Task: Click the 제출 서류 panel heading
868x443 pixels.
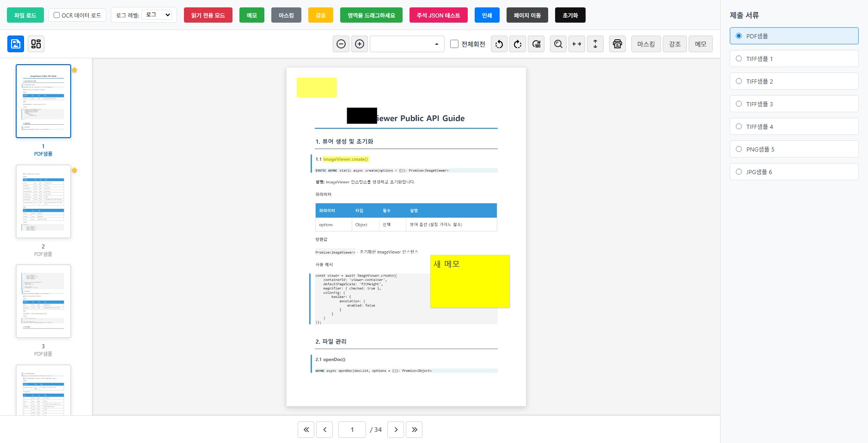Action: tap(744, 15)
